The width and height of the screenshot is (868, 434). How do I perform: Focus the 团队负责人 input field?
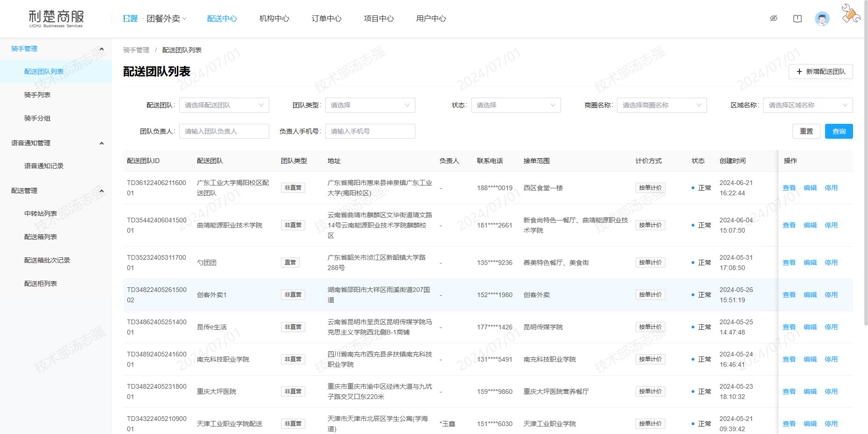(224, 131)
